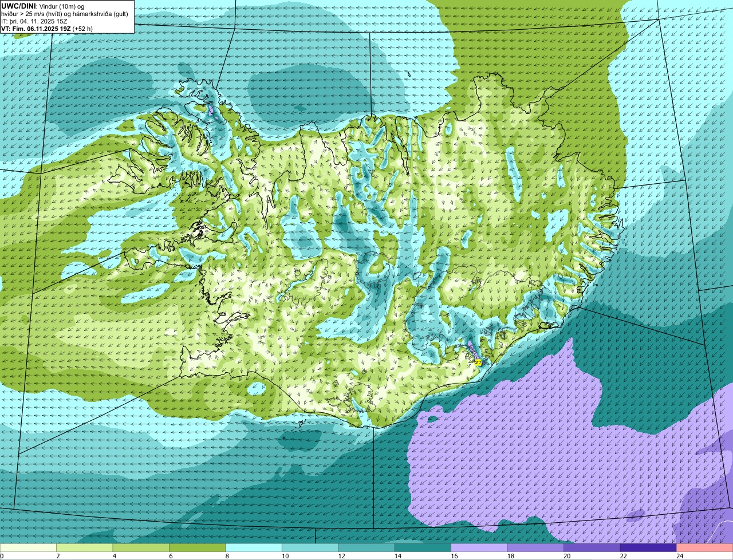The height and width of the screenshot is (560, 733).
Task: Click the 'VT: Fim. 06.11.2025 19Z (+52 h)' line
Action: 47,28
